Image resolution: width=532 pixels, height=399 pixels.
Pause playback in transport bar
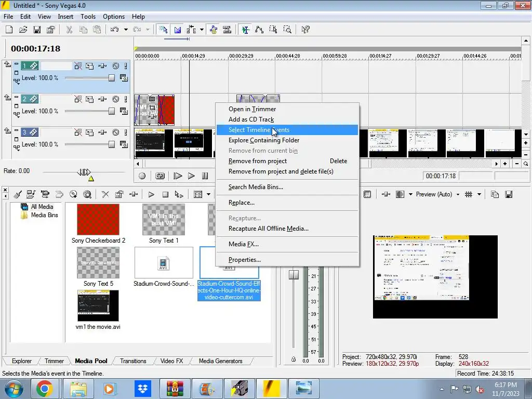[x=205, y=176]
